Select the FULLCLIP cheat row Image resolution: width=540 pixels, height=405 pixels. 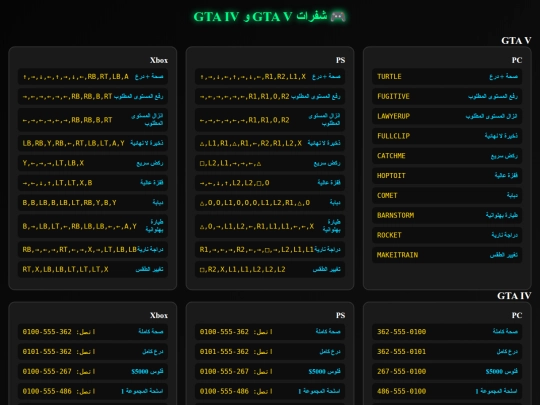pyautogui.click(x=447, y=136)
